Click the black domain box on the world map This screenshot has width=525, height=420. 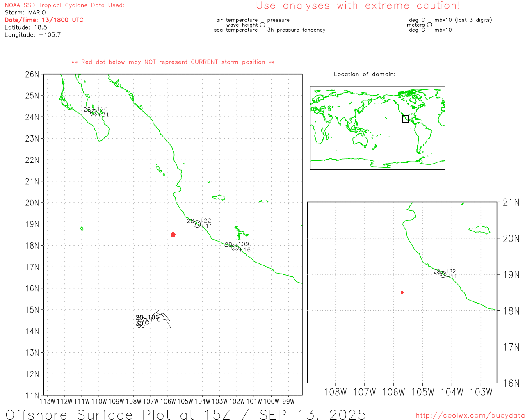[405, 119]
